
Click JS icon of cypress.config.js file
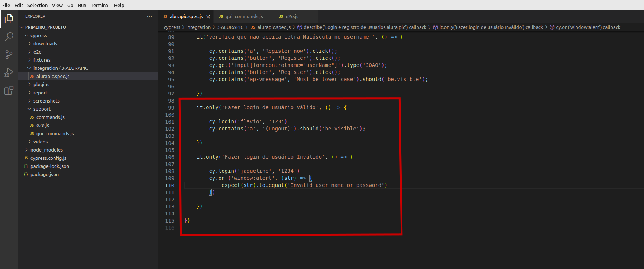point(26,158)
